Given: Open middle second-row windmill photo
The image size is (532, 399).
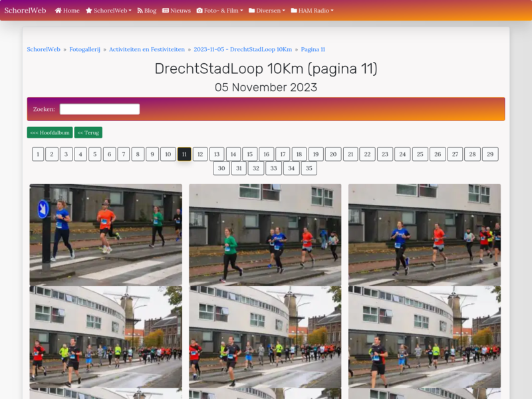Looking at the screenshot, I should [265, 336].
